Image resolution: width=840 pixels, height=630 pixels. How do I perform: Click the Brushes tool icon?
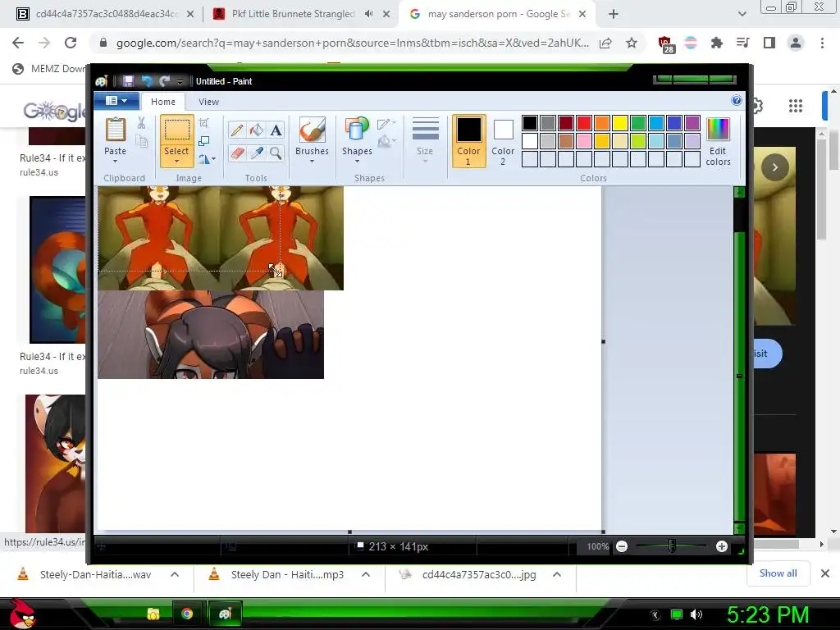[312, 130]
